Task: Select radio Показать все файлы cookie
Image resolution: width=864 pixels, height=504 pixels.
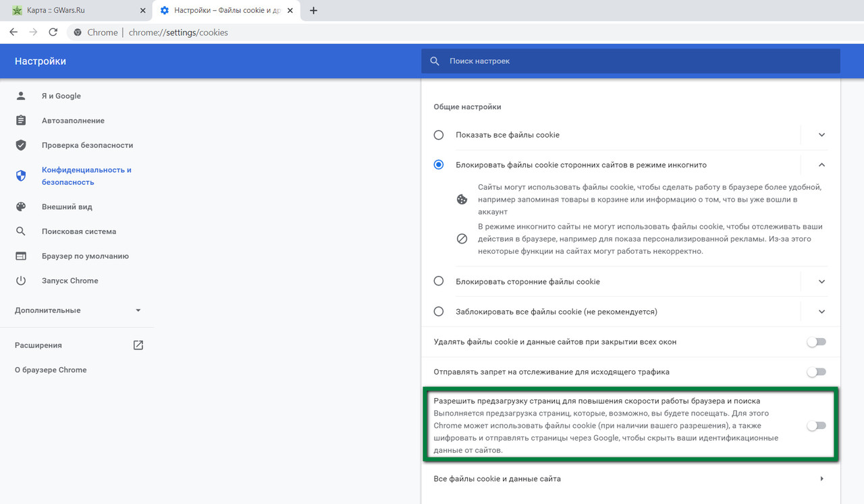Action: [x=439, y=135]
